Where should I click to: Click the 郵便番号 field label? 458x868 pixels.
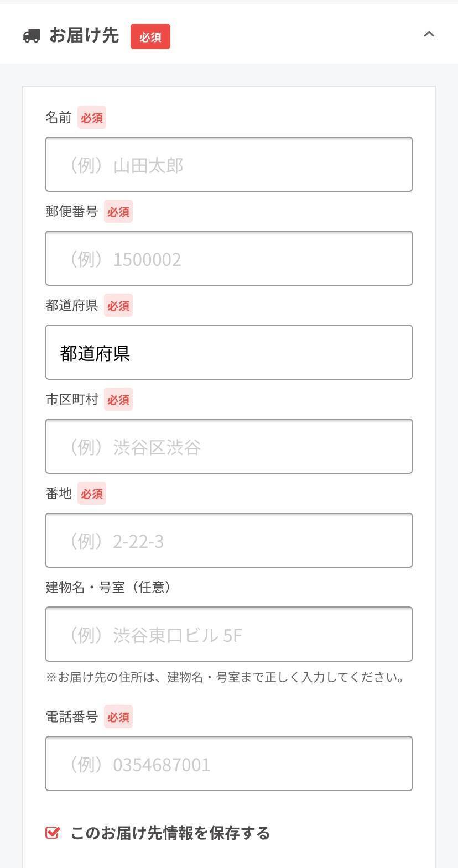tap(72, 212)
